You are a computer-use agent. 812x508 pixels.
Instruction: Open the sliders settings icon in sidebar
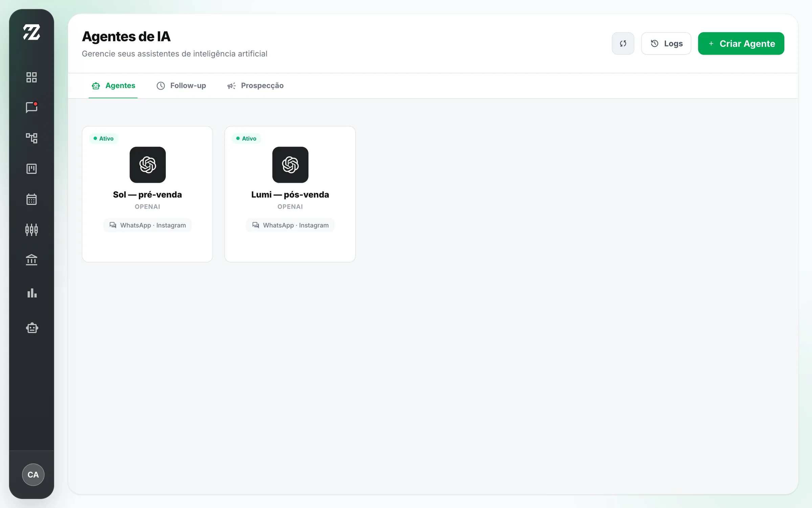(31, 230)
